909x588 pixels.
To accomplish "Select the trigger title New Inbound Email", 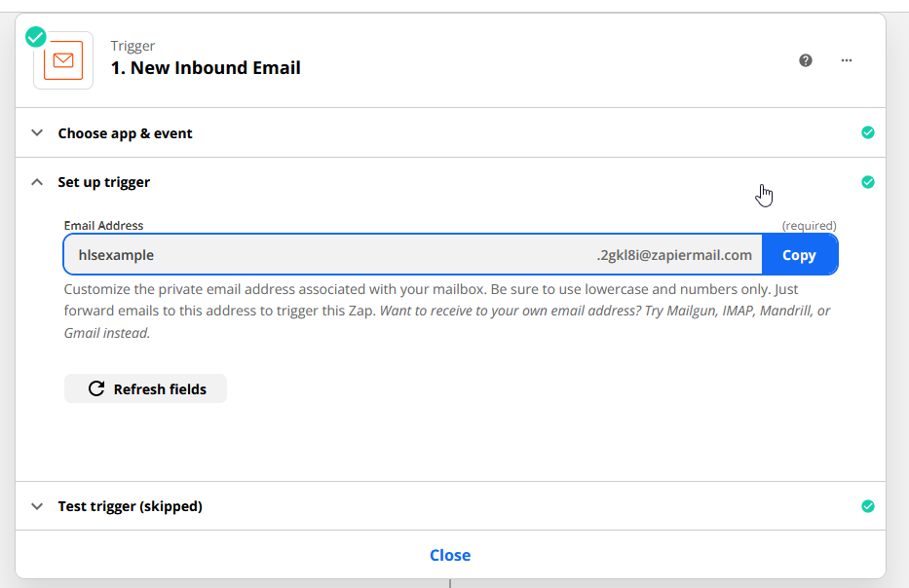I will 206,67.
